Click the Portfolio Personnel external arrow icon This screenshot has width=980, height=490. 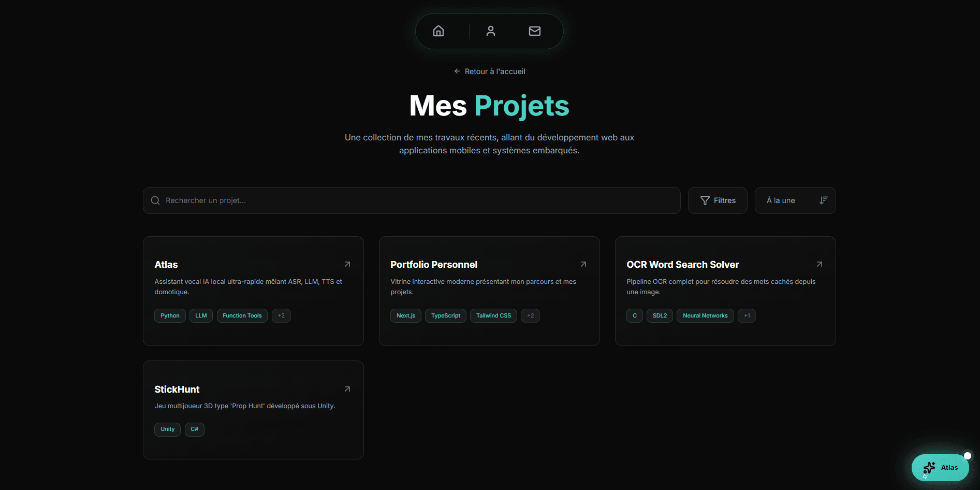(583, 264)
